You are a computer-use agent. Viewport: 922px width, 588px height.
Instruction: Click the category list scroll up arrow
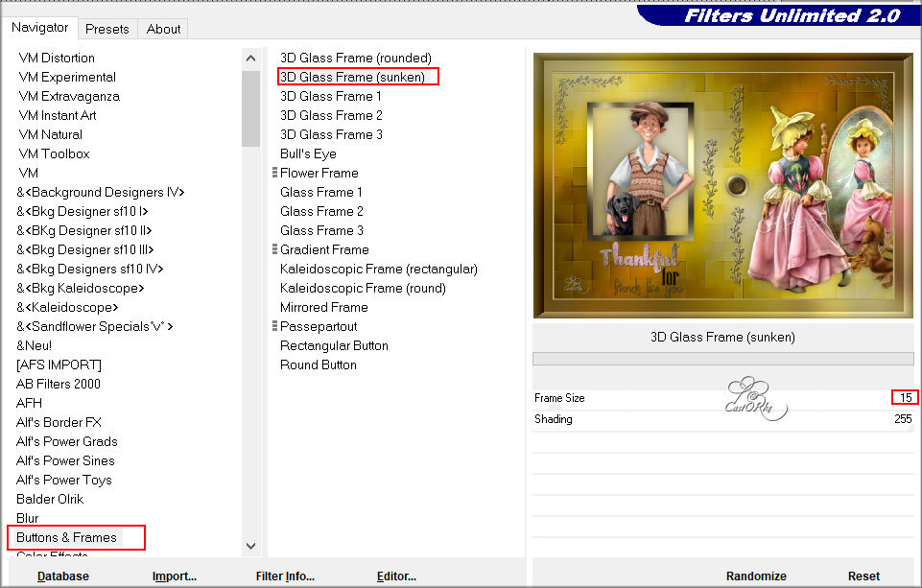pos(251,59)
